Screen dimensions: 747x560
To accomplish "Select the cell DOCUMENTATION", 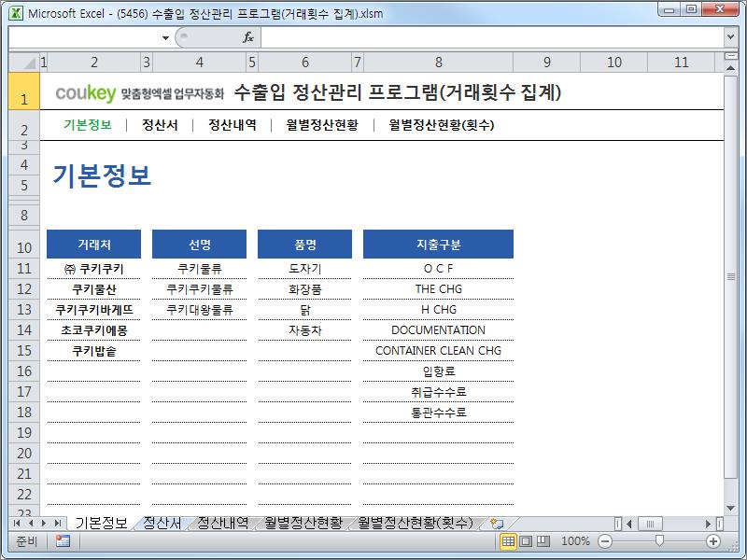I will (x=438, y=330).
